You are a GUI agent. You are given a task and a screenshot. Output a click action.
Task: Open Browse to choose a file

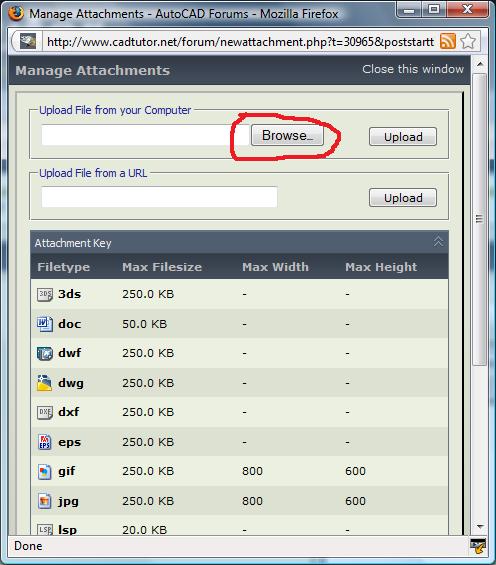[287, 135]
